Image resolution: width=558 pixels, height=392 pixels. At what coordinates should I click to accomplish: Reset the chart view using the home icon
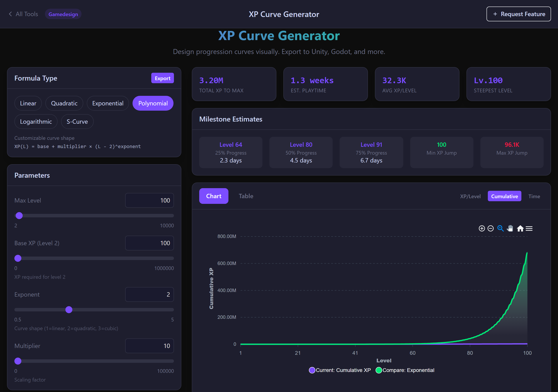520,228
